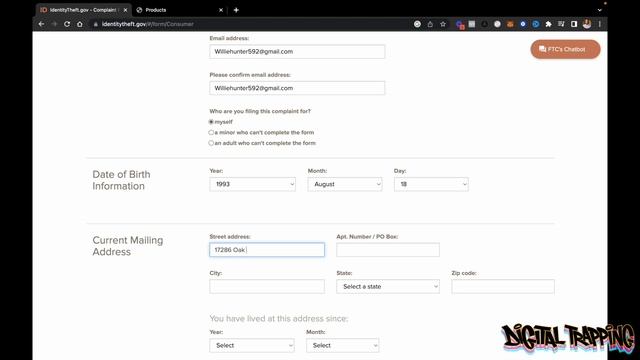This screenshot has width=640, height=360.
Task: Click the blue-and-red translate extension icon
Action: point(460,24)
